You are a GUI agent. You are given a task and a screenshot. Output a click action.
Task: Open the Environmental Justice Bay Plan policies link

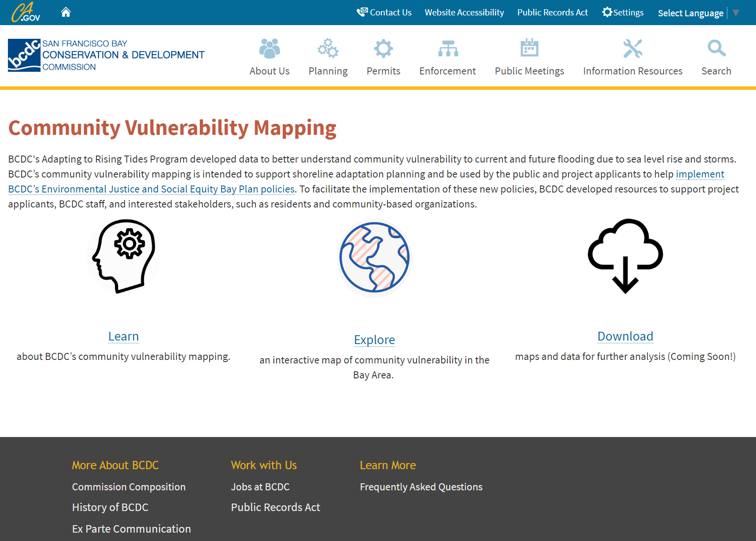[x=151, y=189]
